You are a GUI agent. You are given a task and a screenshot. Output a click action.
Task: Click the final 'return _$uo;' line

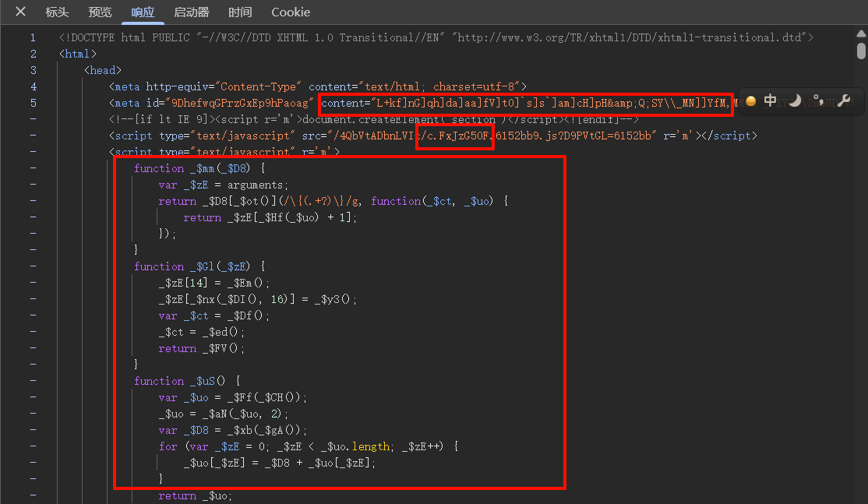pyautogui.click(x=195, y=495)
